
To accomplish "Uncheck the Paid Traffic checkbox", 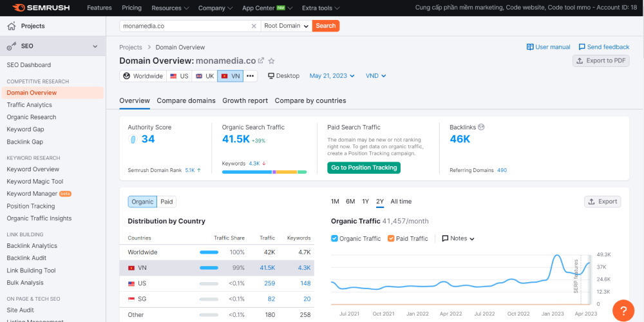I will (391, 238).
